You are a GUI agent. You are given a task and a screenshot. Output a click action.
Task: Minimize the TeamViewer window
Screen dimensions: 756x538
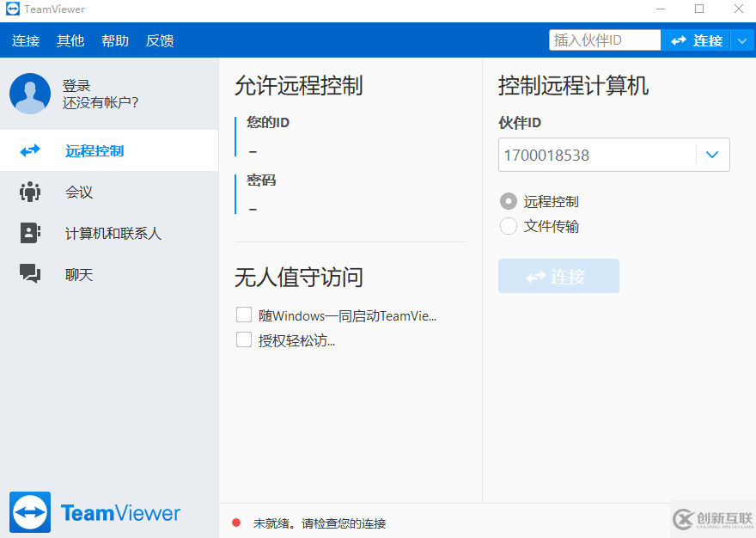[661, 9]
